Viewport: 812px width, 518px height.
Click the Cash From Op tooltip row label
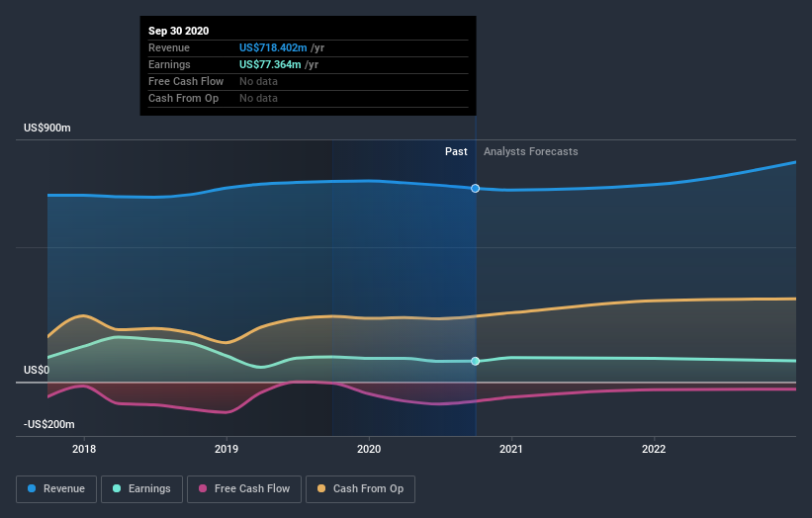pos(183,98)
